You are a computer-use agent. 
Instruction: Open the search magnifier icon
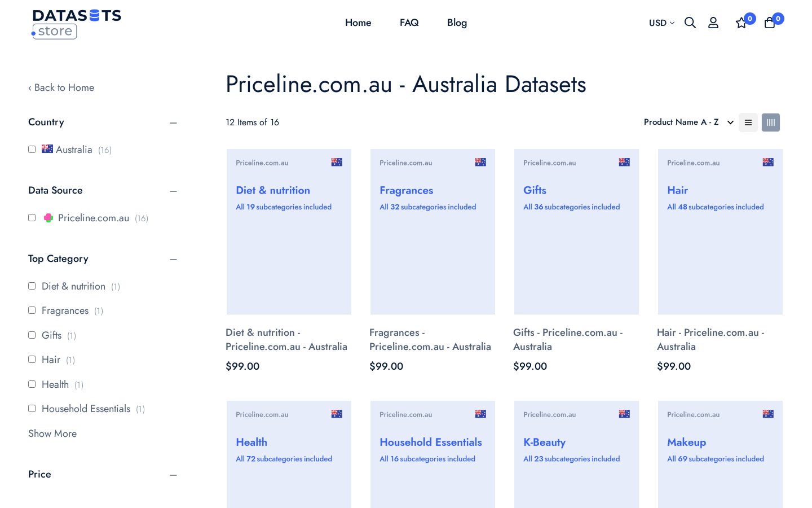(x=690, y=23)
